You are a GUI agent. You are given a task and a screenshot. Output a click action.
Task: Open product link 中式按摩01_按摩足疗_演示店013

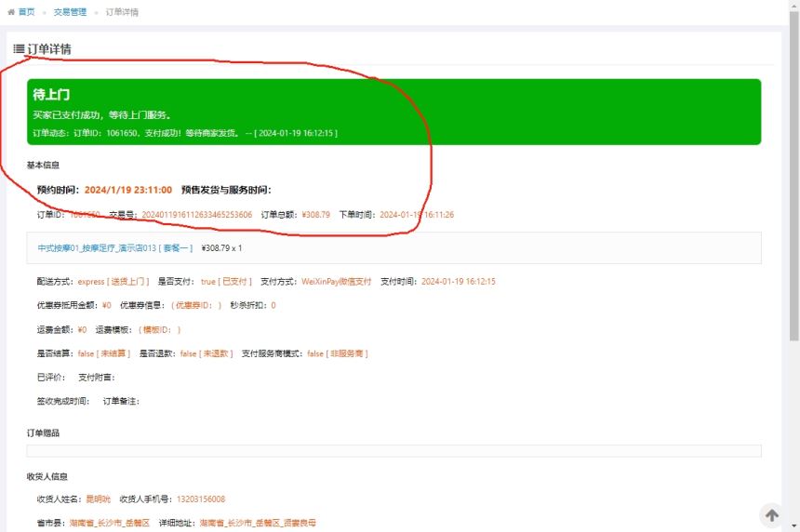[x=114, y=248]
